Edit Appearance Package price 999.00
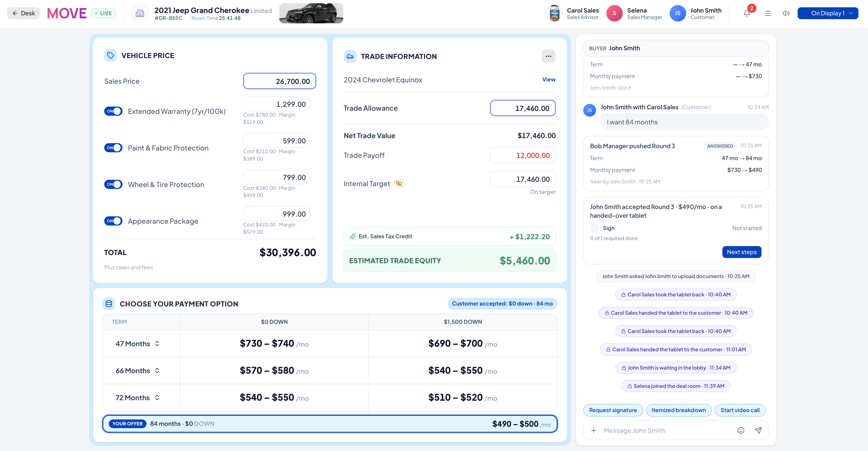 [x=276, y=214]
